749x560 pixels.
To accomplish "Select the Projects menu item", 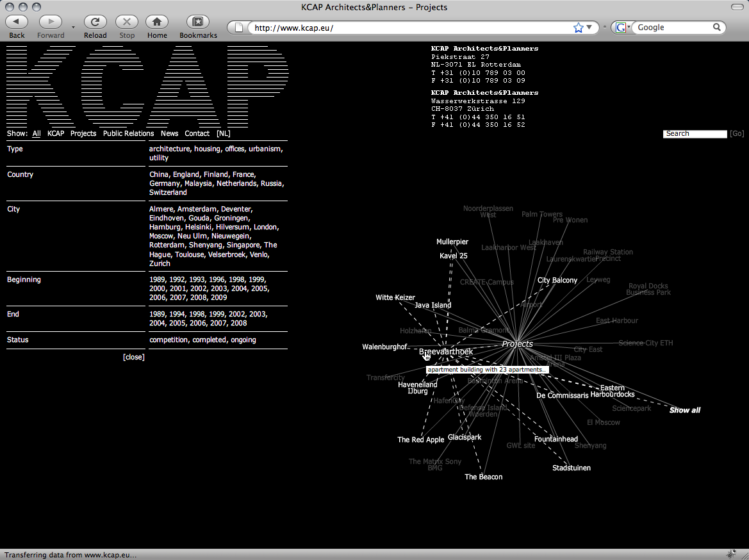I will pos(83,134).
